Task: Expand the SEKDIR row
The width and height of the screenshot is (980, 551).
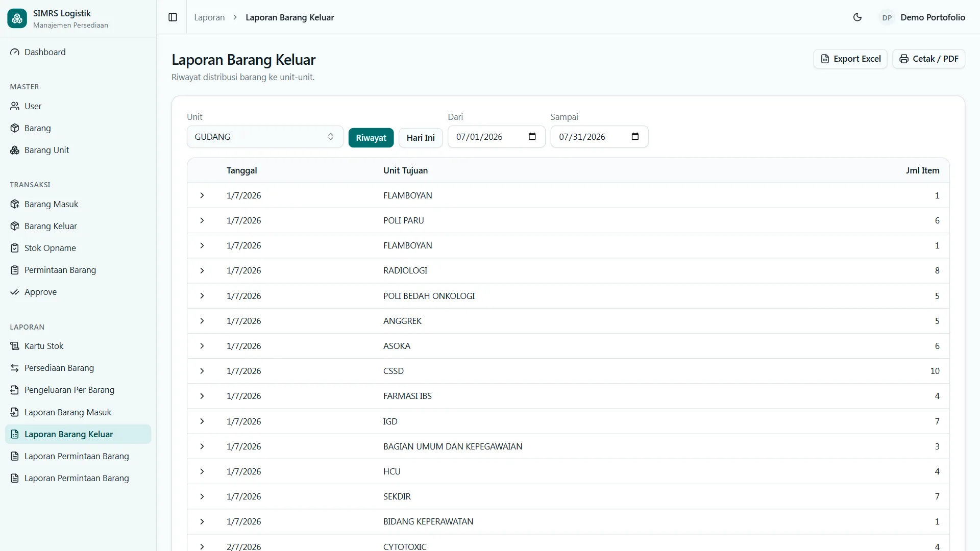Action: (x=202, y=496)
